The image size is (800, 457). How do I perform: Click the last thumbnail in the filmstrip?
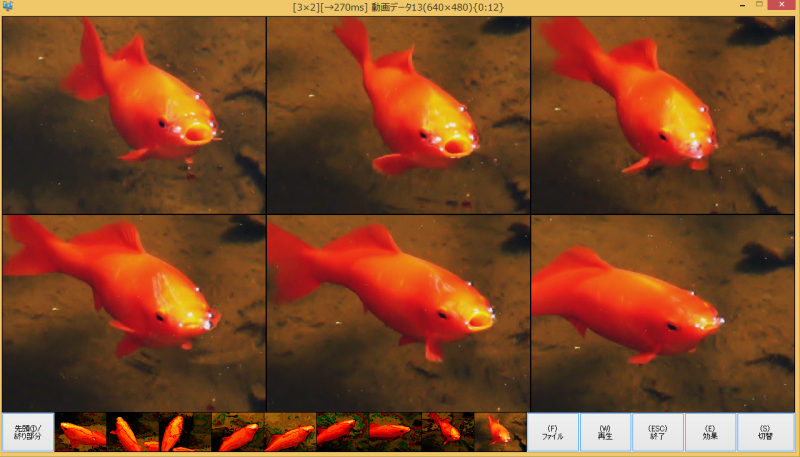coord(500,432)
